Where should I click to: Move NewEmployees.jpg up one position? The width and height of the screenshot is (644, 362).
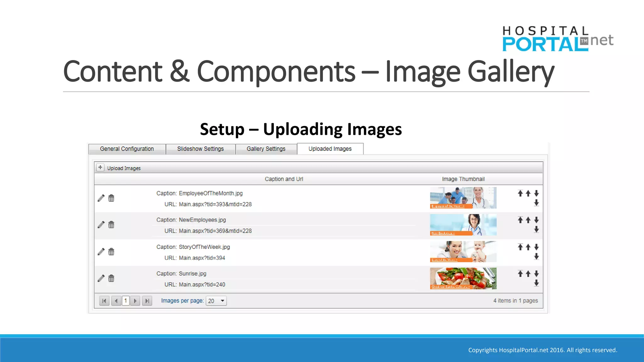coord(528,220)
